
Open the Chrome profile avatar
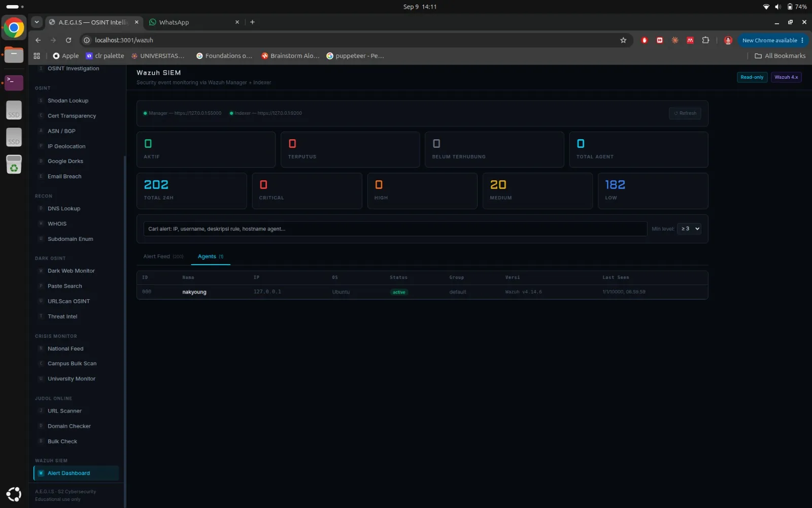pos(728,40)
